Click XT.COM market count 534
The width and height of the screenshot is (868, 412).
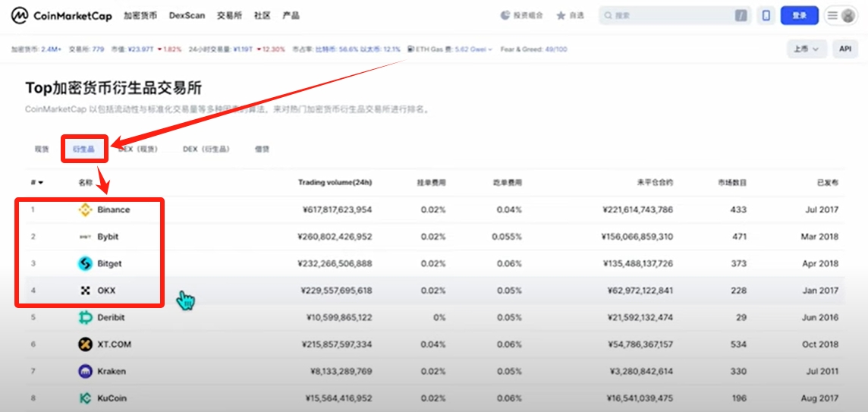(x=738, y=344)
